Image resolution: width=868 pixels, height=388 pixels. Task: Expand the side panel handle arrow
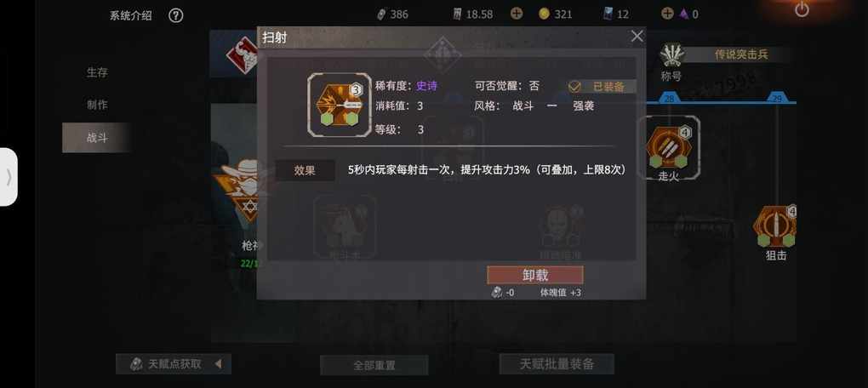9,177
